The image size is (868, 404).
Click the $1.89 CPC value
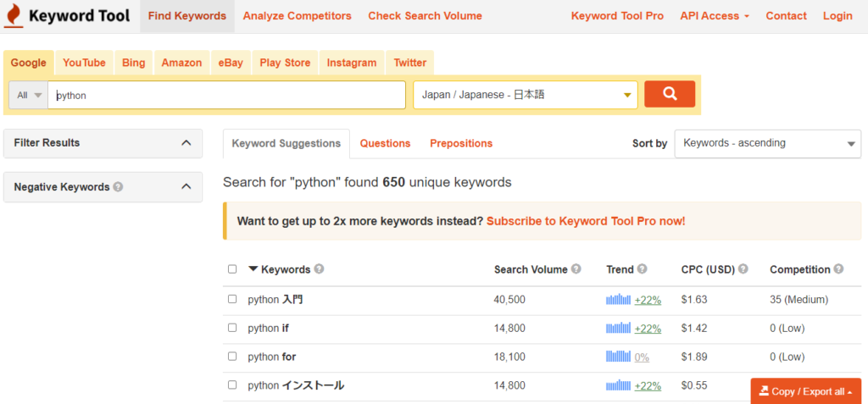[x=694, y=357]
